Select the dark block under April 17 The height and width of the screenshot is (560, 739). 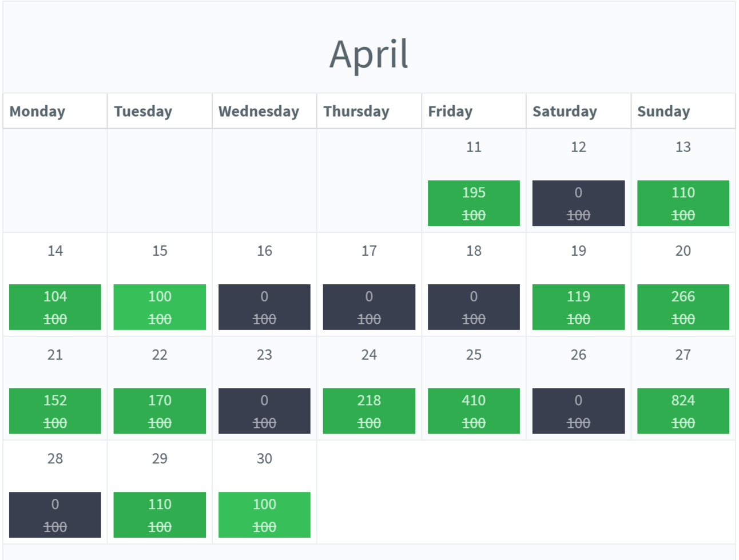tap(369, 307)
